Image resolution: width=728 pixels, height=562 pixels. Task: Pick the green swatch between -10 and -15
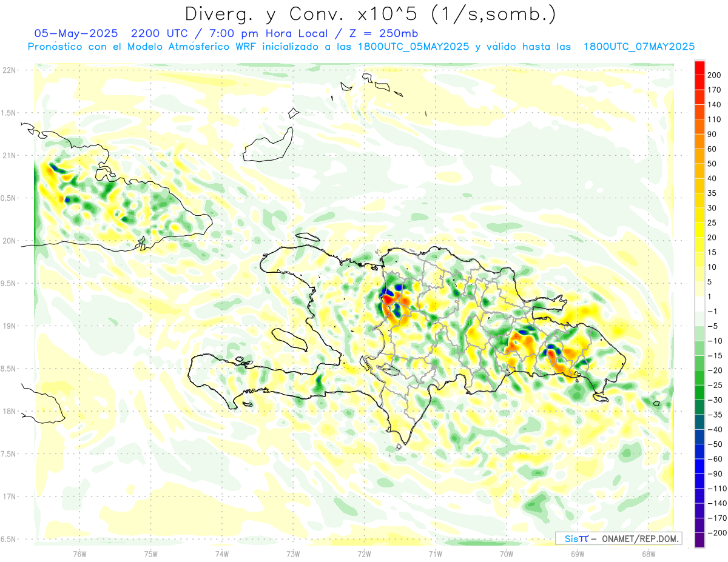[699, 348]
